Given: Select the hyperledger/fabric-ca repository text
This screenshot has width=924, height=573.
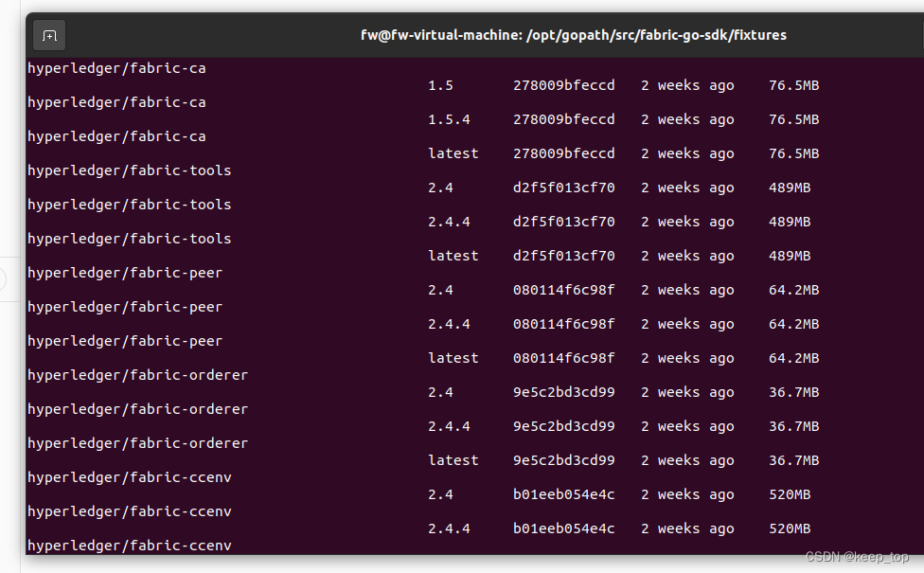Looking at the screenshot, I should (x=116, y=67).
